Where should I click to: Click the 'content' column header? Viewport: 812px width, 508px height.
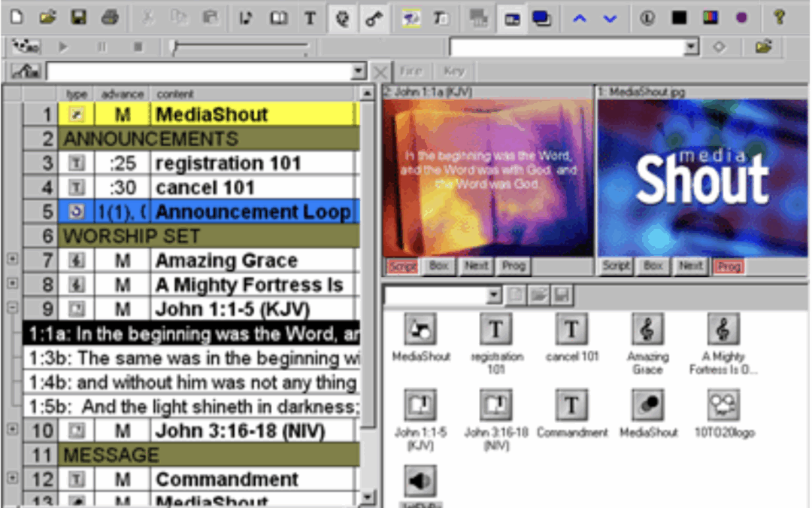pyautogui.click(x=175, y=94)
